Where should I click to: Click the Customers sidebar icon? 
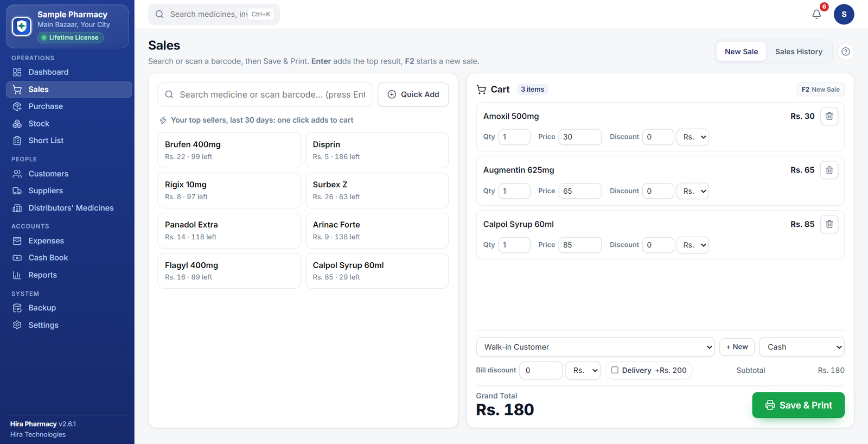(x=17, y=174)
